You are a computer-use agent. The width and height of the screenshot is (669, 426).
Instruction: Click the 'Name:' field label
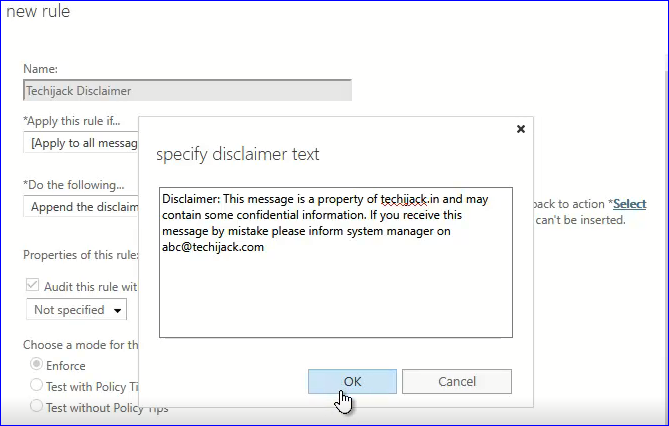click(x=40, y=69)
